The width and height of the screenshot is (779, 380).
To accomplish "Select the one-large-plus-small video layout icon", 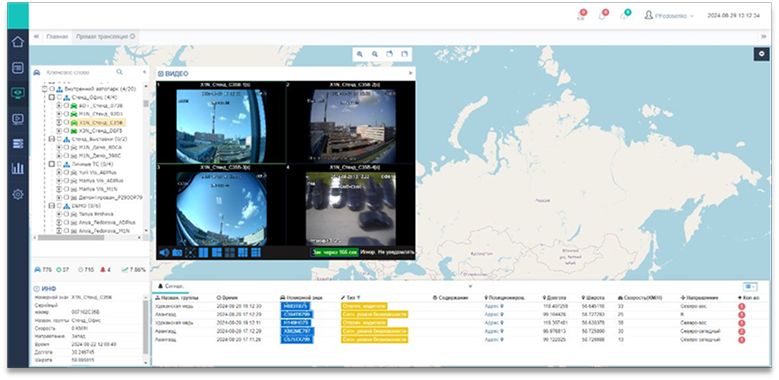I will 217,252.
